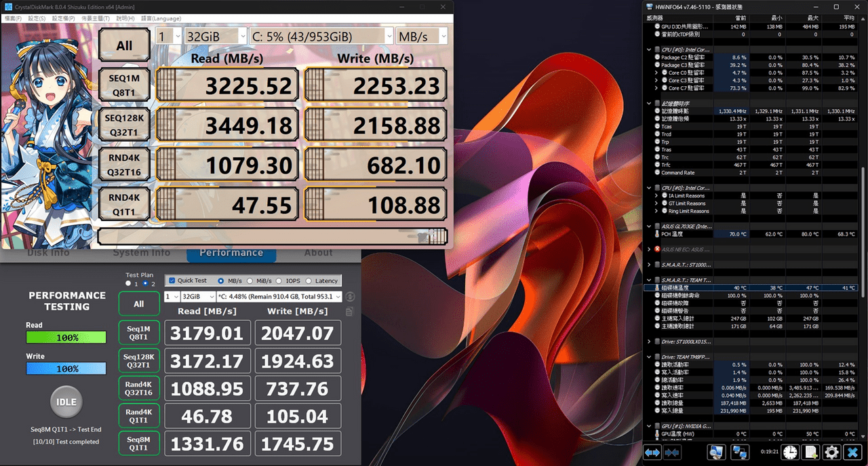868x466 pixels.
Task: Click the HWiNFO expand-columns blue arrows icon
Action: click(x=652, y=452)
